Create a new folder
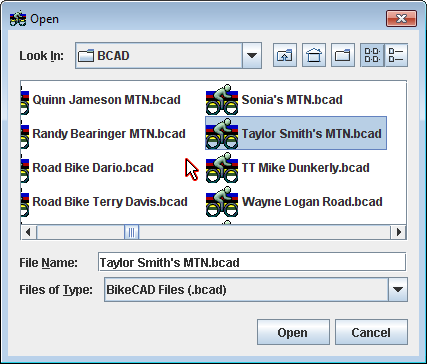 coord(343,55)
